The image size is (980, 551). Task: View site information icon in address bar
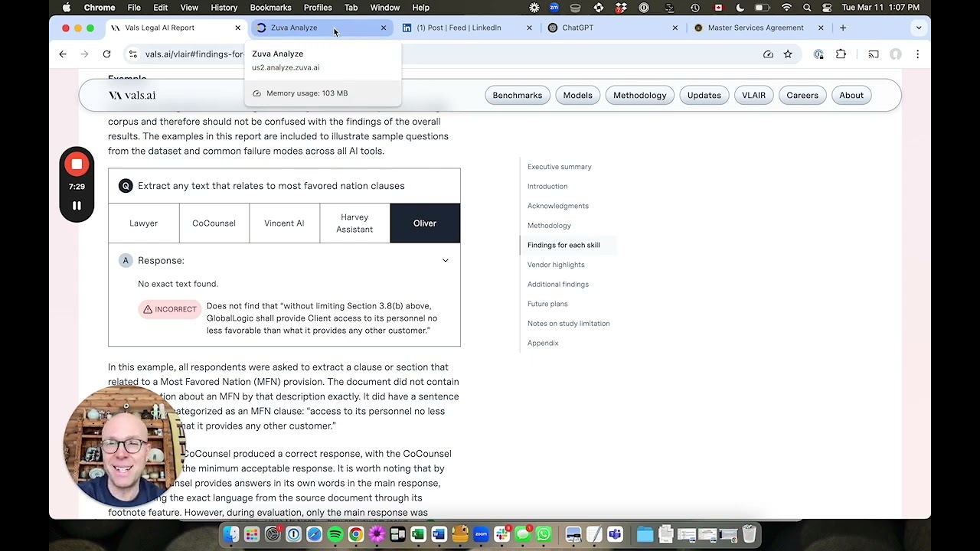click(133, 54)
